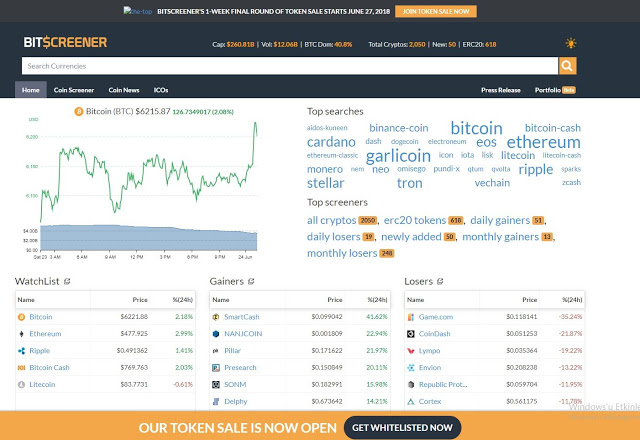This screenshot has height=440, width=640.
Task: Click the SmartCash icon in Gainers
Action: click(x=216, y=317)
